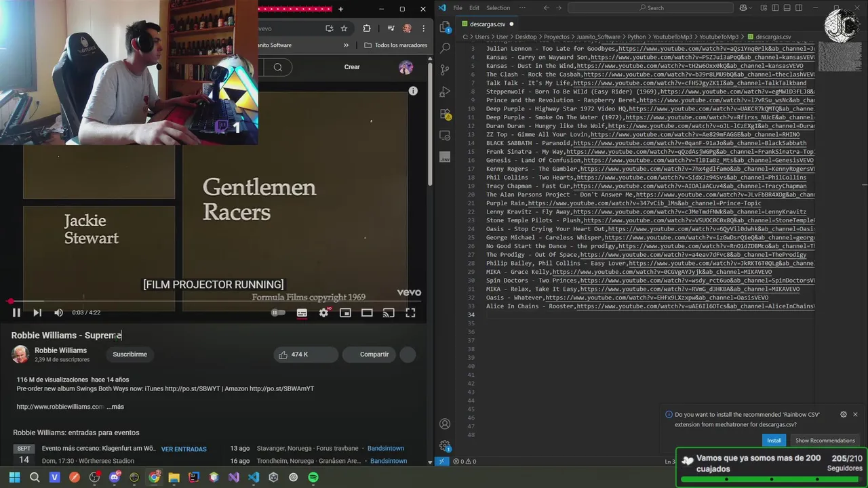868x488 pixels.
Task: Click descargas.csv breadcrumb segment
Action: point(773,37)
